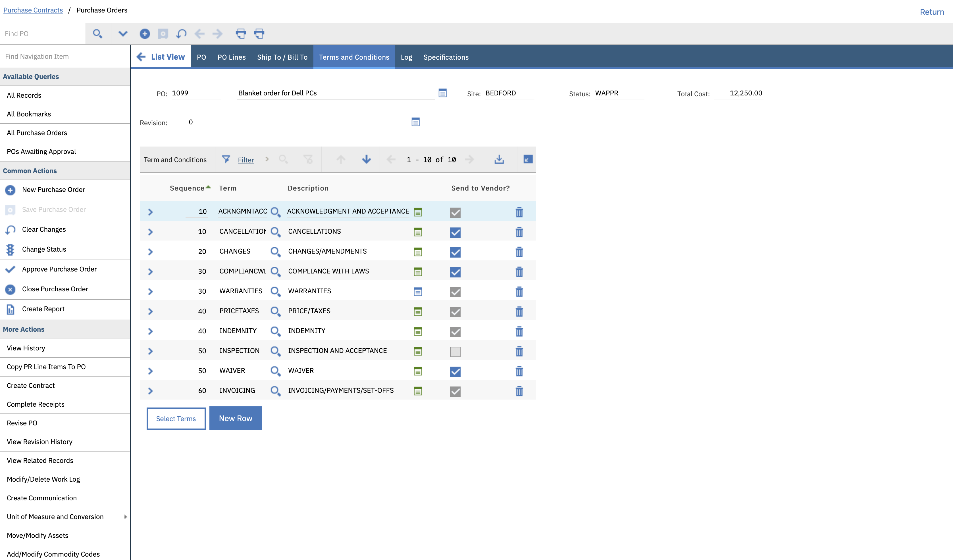Open the search options dropdown arrow
Viewport: 953px width, 560px height.
[122, 34]
